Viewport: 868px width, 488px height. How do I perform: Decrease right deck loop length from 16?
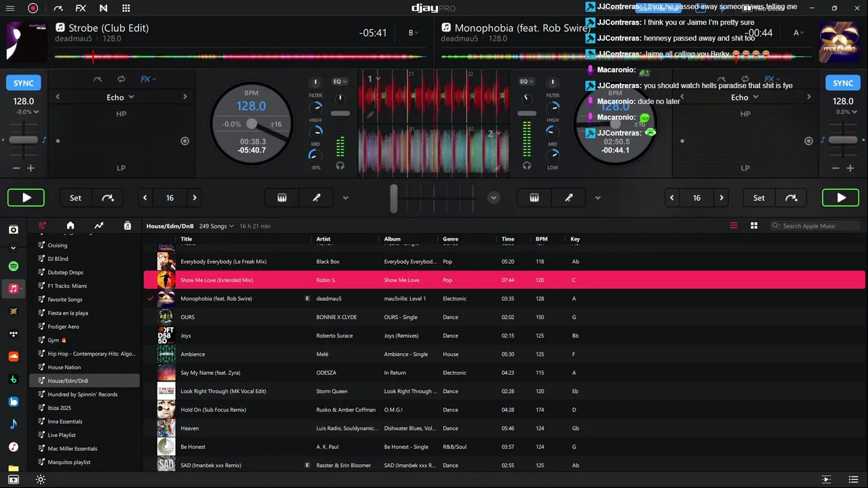click(x=672, y=198)
